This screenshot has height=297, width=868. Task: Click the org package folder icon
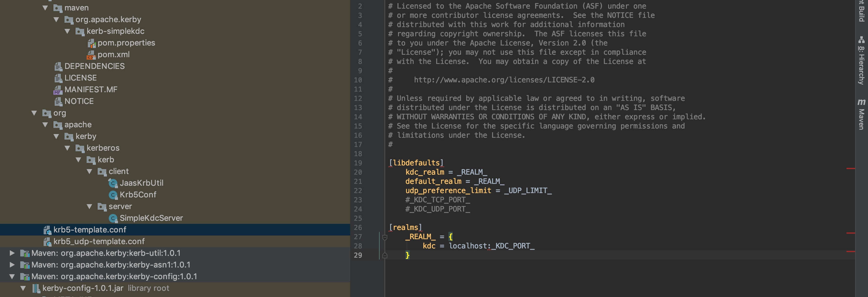point(47,113)
